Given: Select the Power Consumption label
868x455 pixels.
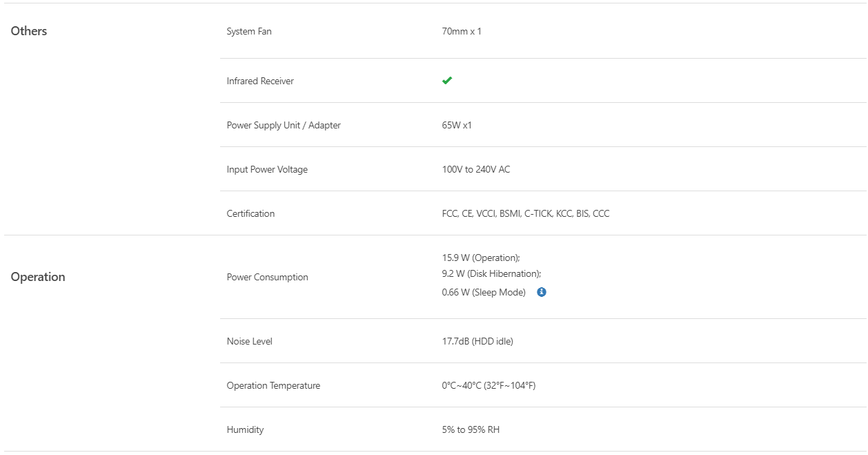Looking at the screenshot, I should point(268,277).
